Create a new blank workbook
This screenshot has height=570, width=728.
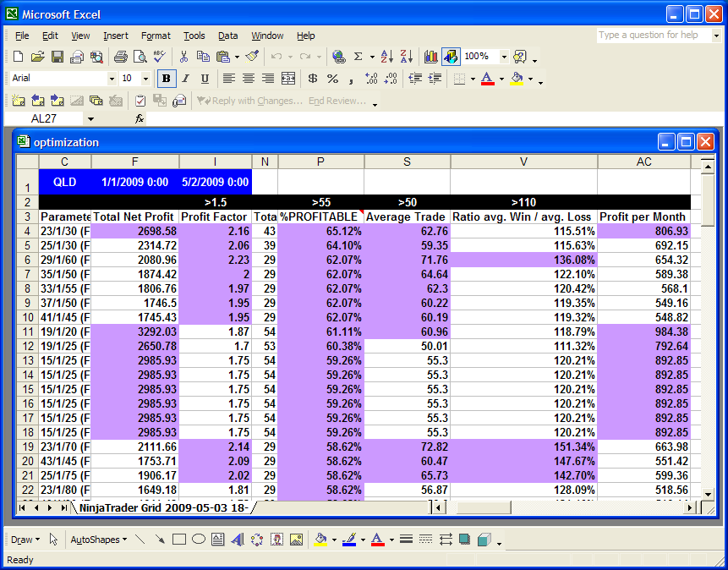(18, 57)
